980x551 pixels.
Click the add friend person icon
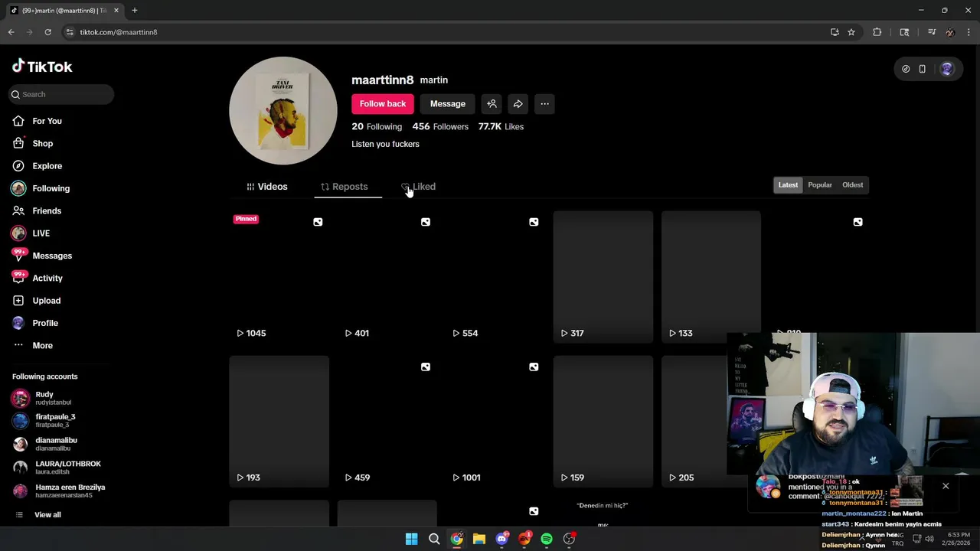pyautogui.click(x=492, y=104)
